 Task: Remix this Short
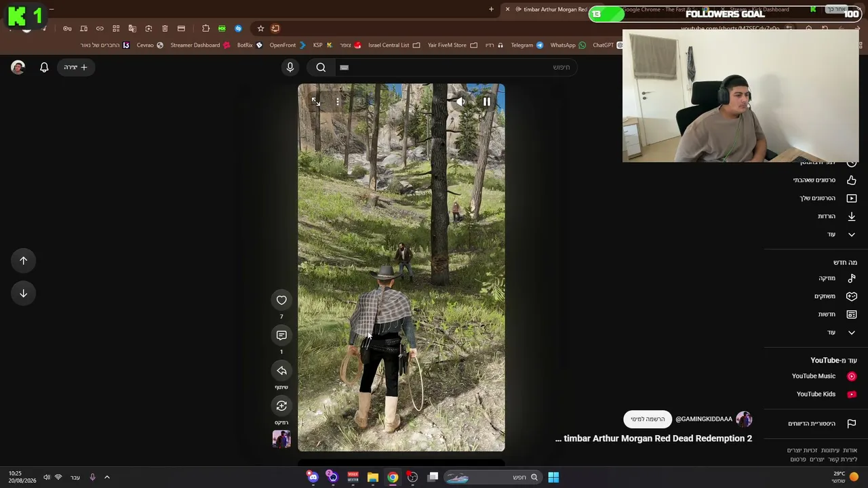[281, 406]
